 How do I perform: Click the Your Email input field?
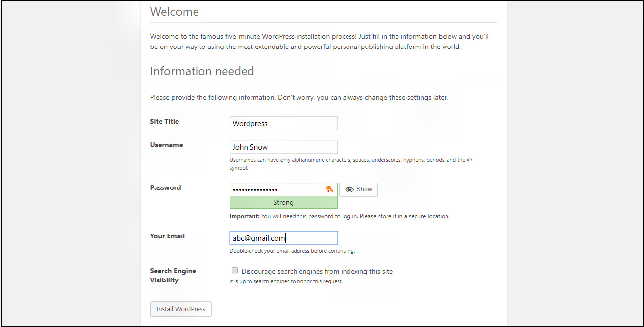(284, 238)
